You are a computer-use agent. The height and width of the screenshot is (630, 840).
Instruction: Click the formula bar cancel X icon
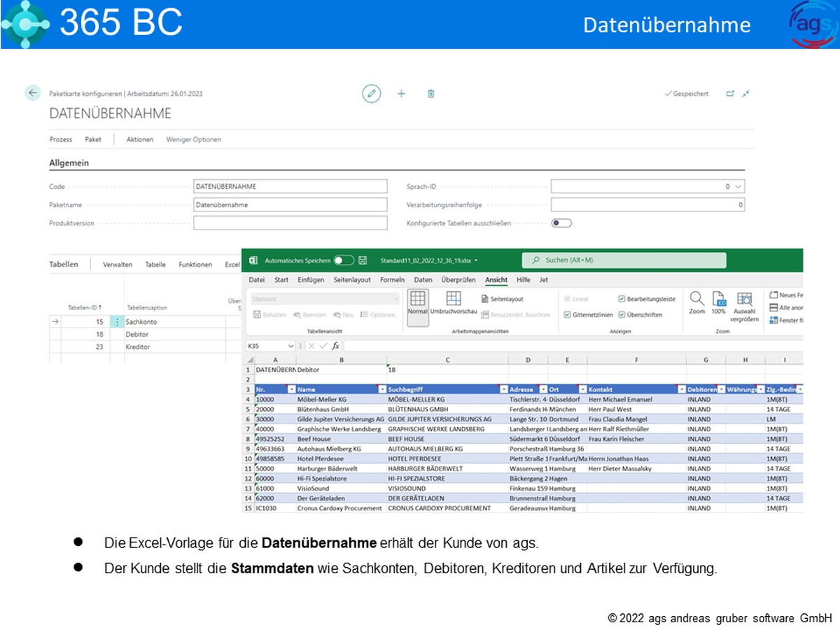click(x=311, y=346)
